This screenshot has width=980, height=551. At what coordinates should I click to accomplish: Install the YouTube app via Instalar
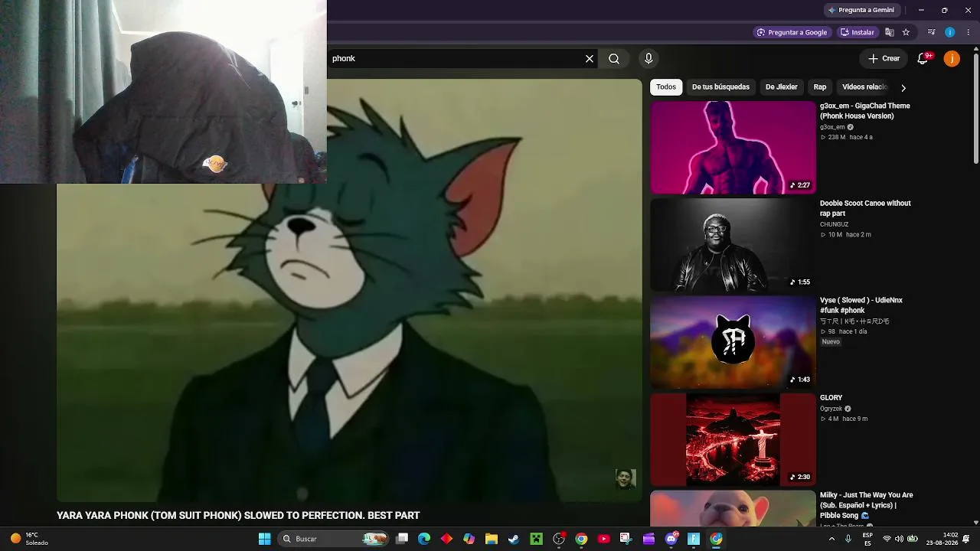pyautogui.click(x=857, y=32)
